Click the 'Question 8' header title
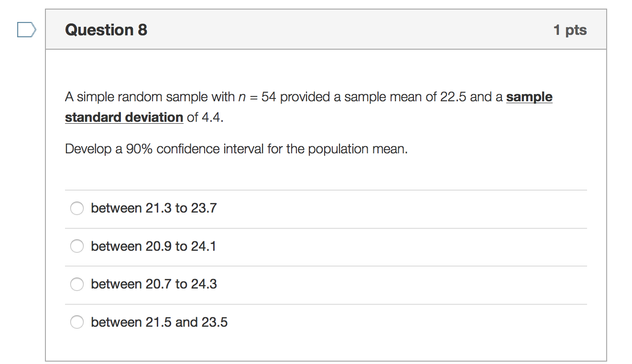 [106, 30]
